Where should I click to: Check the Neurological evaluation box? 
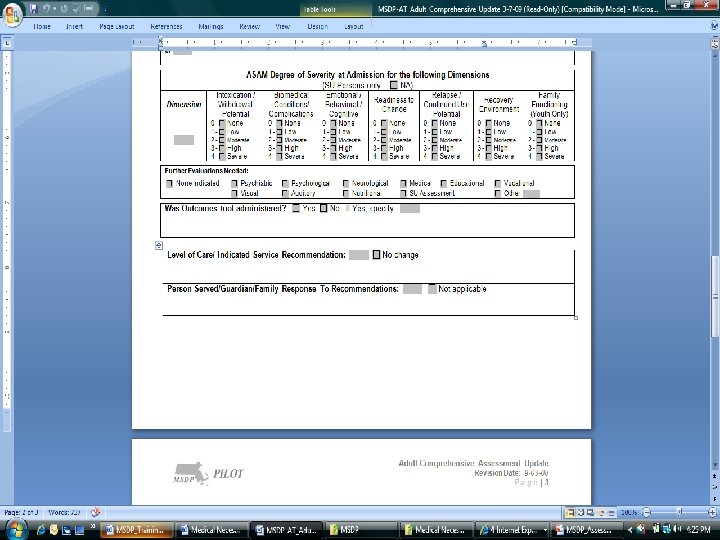(346, 183)
